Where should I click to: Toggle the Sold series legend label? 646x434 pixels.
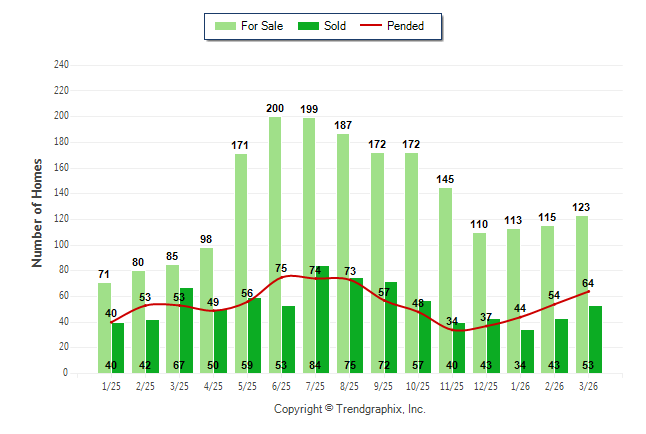[335, 26]
